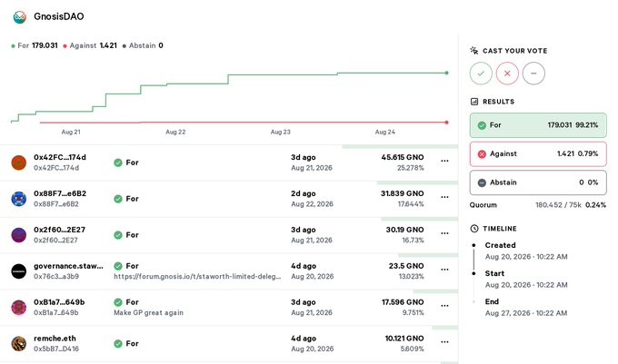Select the For result row
The image size is (618, 364).
click(x=538, y=125)
